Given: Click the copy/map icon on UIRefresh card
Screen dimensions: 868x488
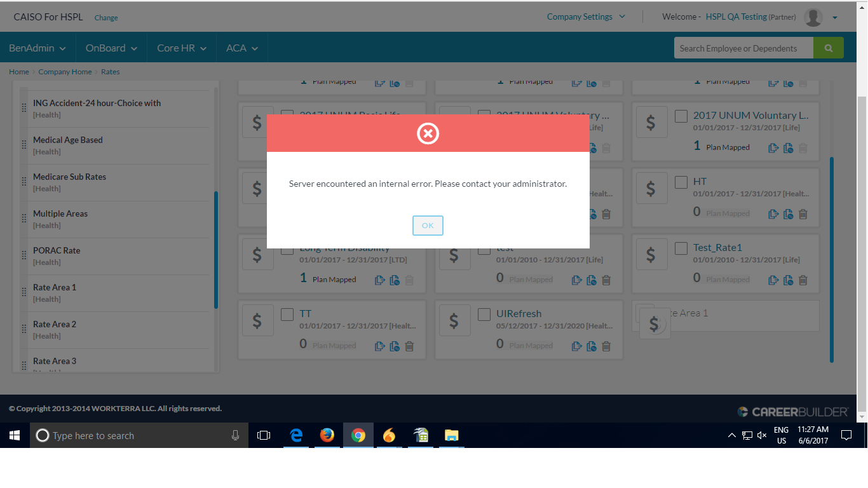Looking at the screenshot, I should 591,346.
